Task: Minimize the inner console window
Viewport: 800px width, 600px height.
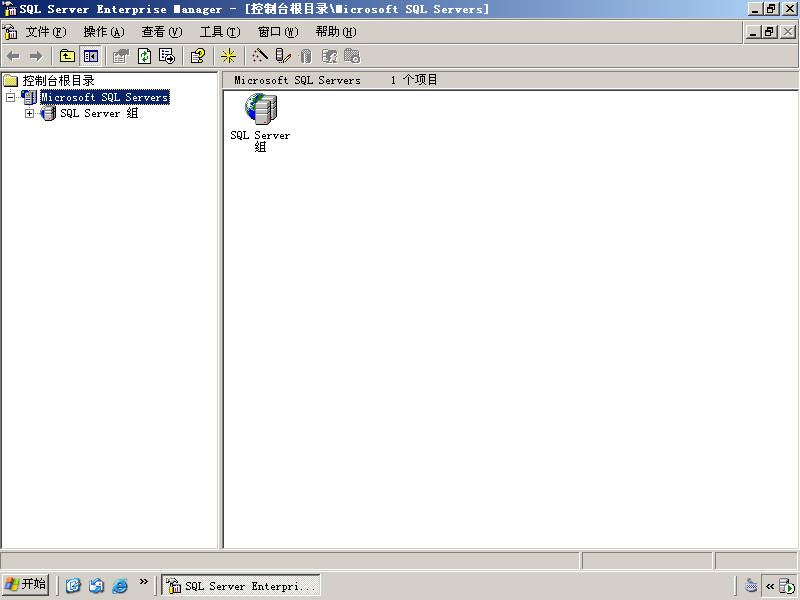Action: (x=754, y=32)
